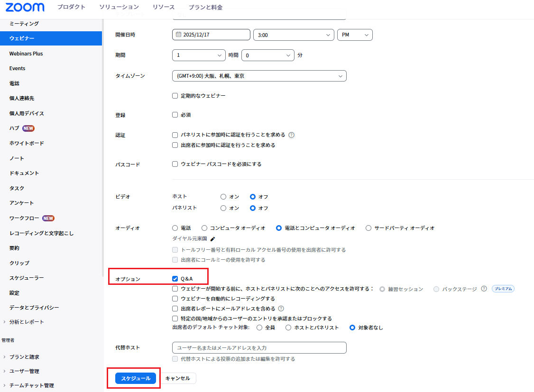Enable 定期的なウェビナー checkbox
This screenshot has height=392, width=534.
[x=175, y=96]
